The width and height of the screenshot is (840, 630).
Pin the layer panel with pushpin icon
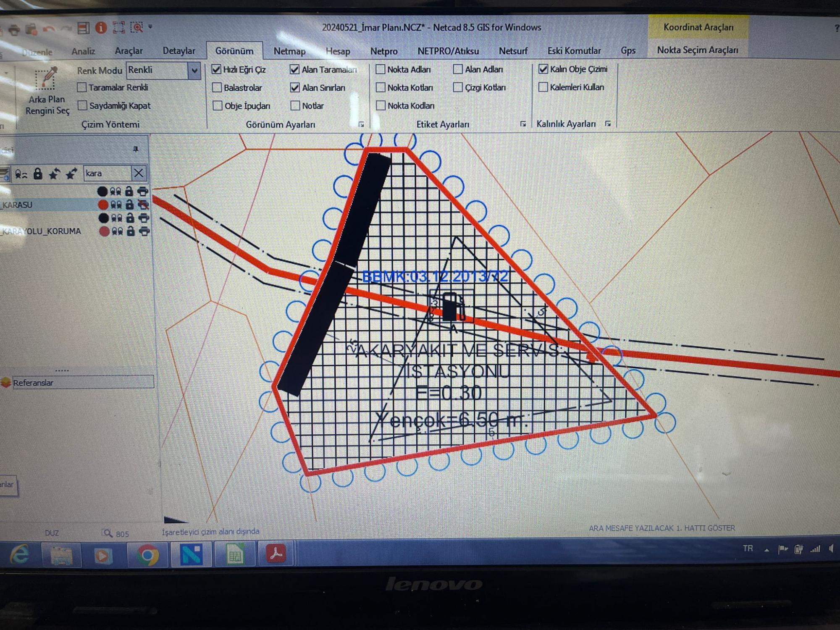[135, 150]
